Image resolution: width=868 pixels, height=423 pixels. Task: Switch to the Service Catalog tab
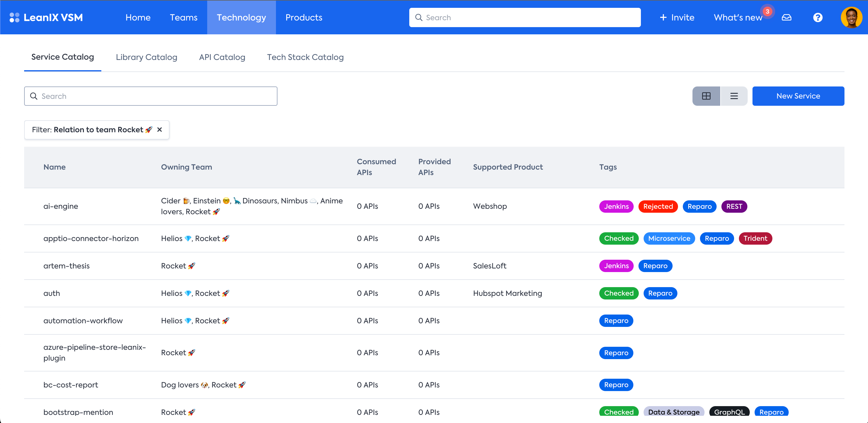pos(63,57)
